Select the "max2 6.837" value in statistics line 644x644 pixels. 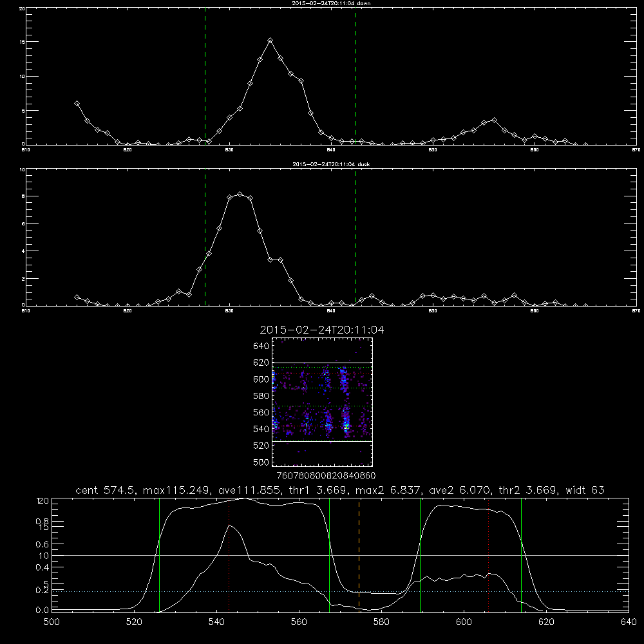tap(388, 490)
